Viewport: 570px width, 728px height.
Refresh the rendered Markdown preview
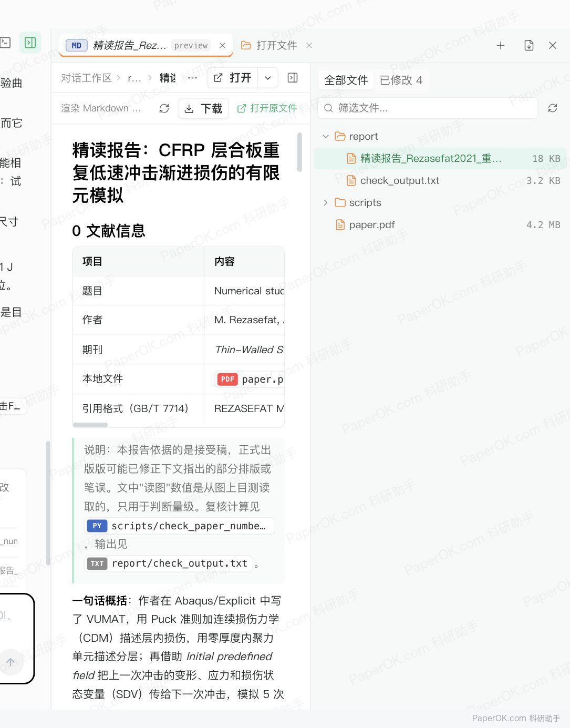pos(164,108)
